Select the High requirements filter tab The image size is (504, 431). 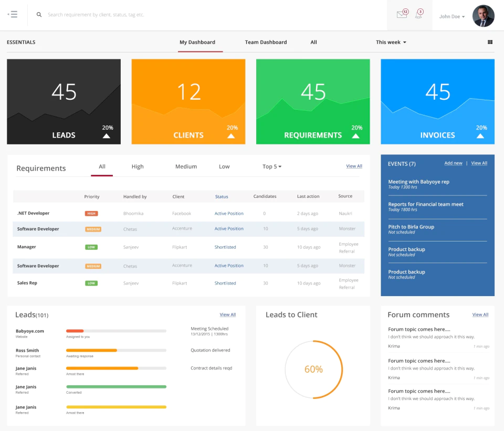coord(138,166)
